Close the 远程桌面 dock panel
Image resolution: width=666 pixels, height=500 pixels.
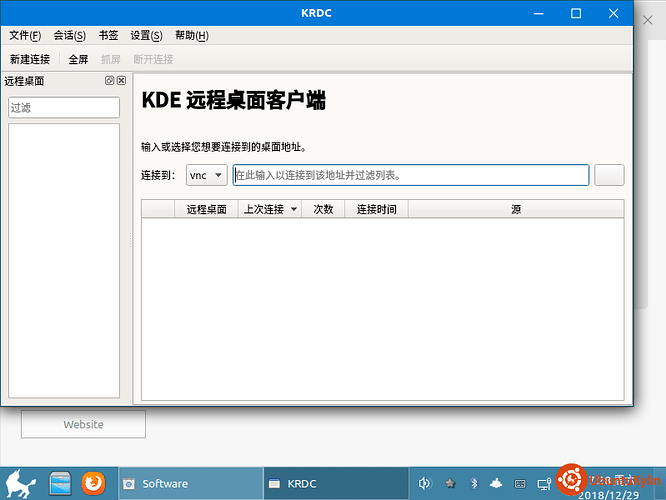121,80
